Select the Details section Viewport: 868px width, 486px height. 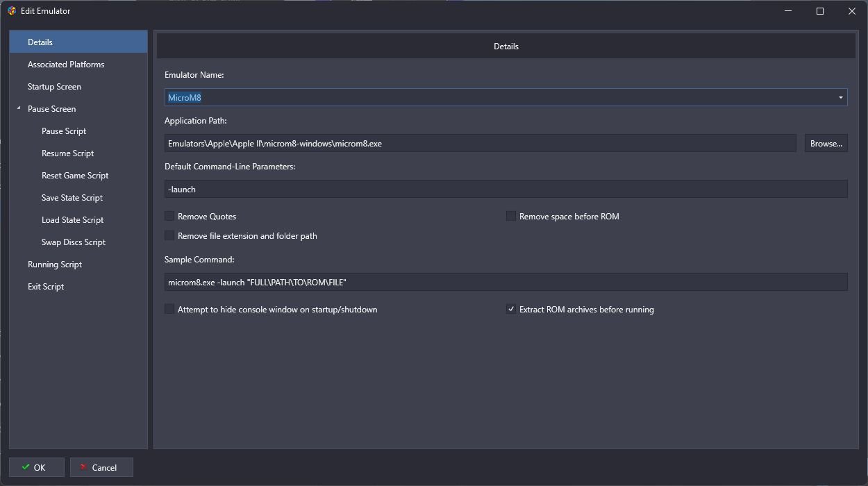tap(78, 42)
